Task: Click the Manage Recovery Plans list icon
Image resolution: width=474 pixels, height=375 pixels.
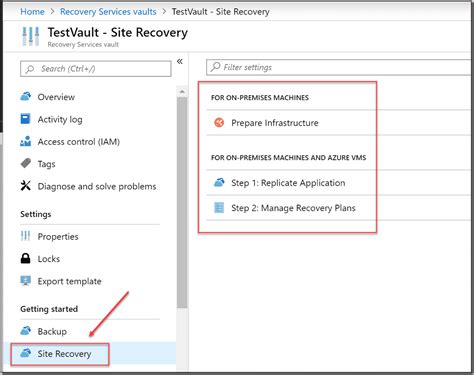Action: tap(219, 207)
